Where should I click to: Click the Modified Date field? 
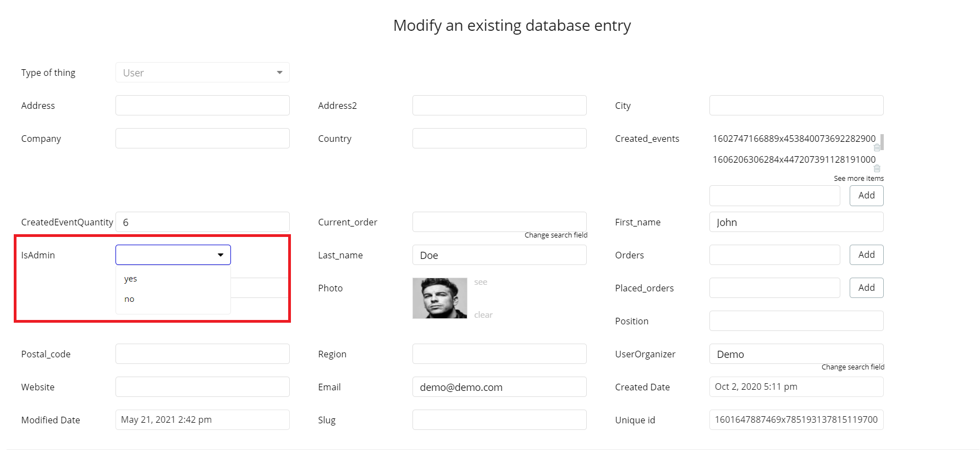pyautogui.click(x=202, y=420)
